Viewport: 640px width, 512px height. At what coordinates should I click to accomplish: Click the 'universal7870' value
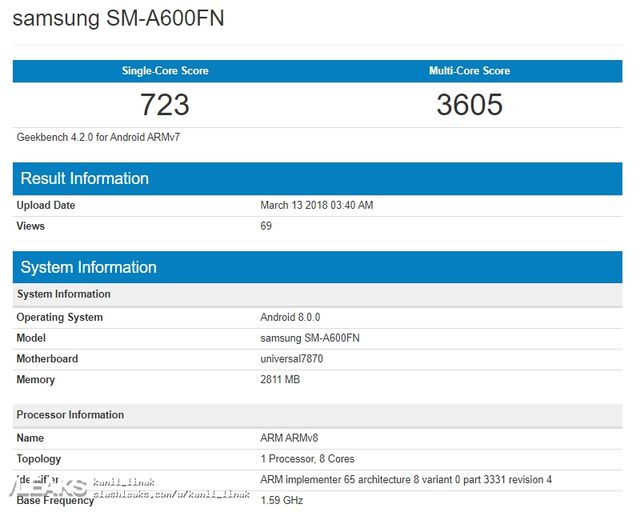click(292, 359)
